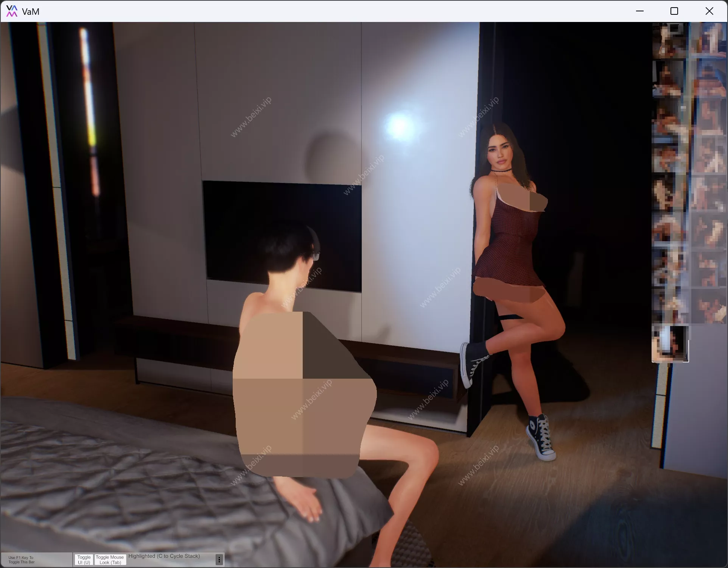
Task: Select the highlighted bottom thumbnail in the left column
Action: (x=670, y=344)
